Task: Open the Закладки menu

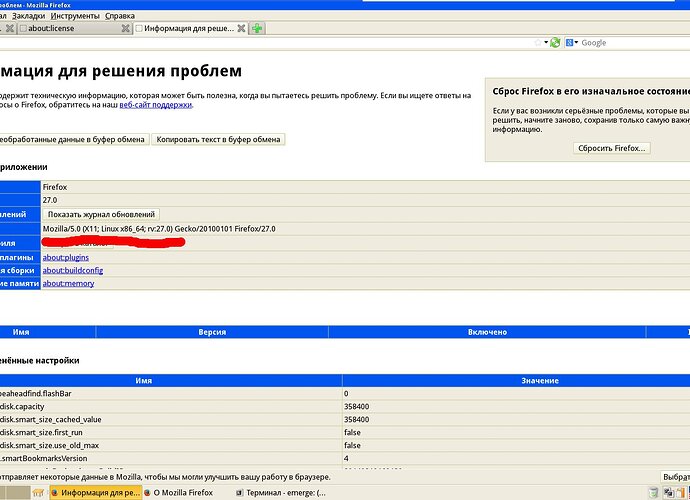Action: (x=29, y=16)
